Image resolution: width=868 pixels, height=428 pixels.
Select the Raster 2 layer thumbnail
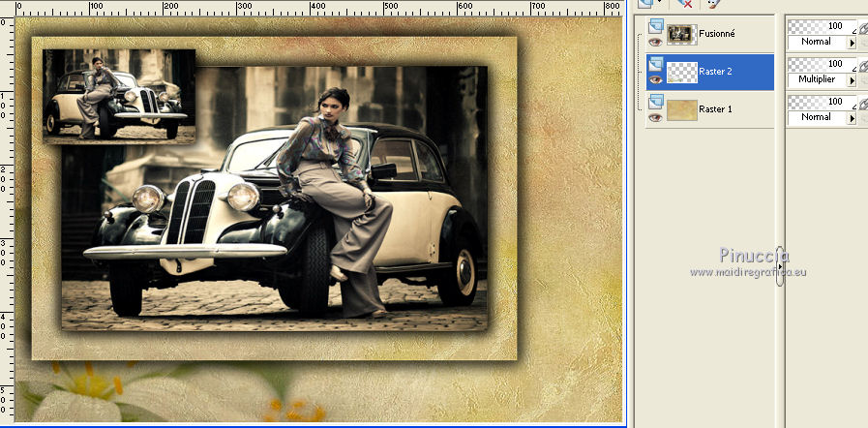(681, 72)
